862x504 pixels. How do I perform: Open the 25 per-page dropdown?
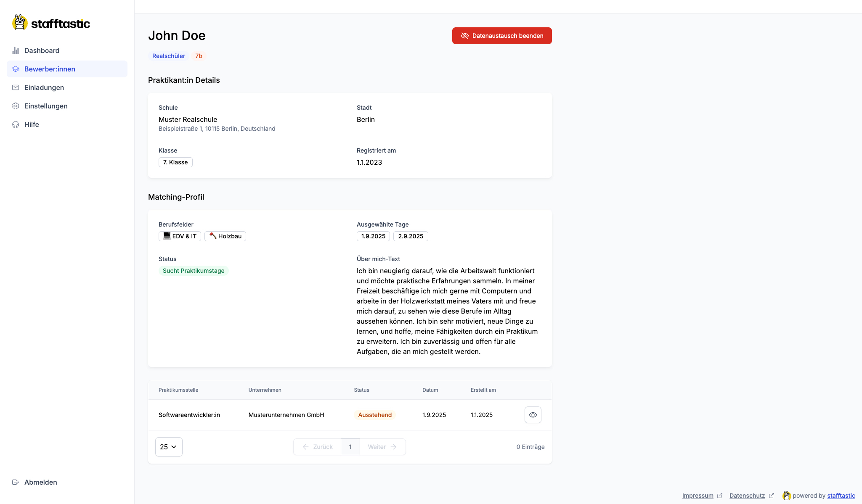tap(169, 447)
